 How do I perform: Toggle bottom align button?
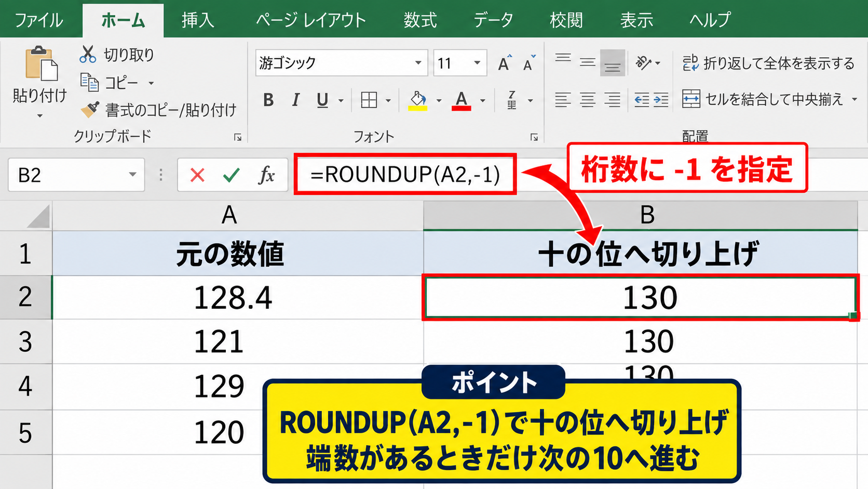pos(613,63)
